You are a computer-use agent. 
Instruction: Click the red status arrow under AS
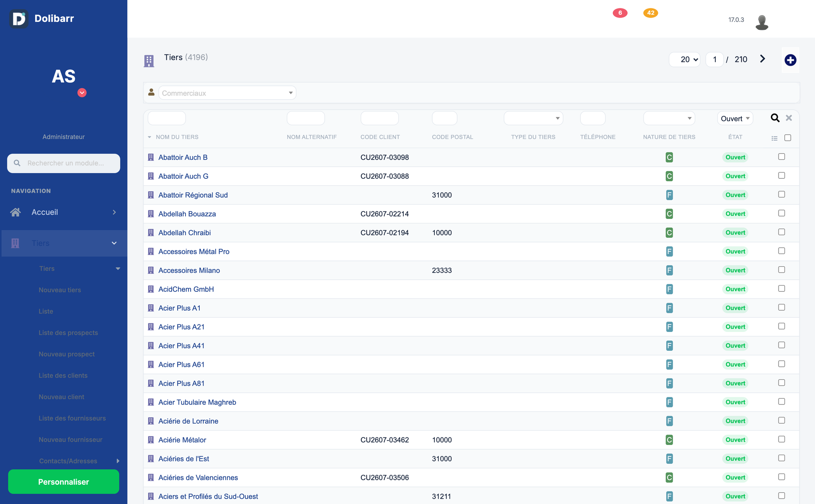82,93
